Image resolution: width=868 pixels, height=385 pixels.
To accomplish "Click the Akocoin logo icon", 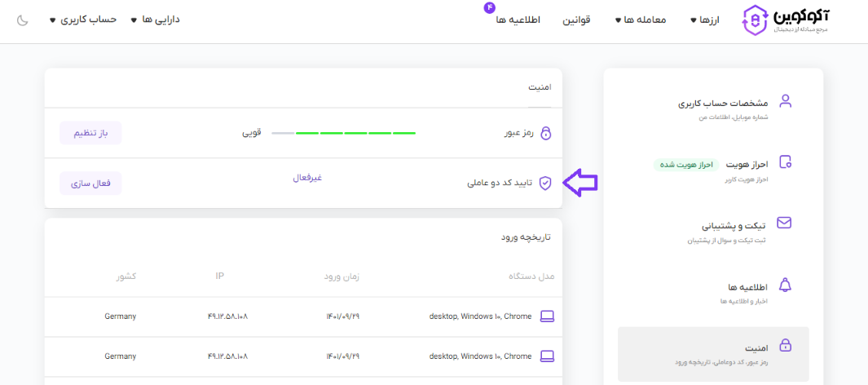I will (756, 20).
